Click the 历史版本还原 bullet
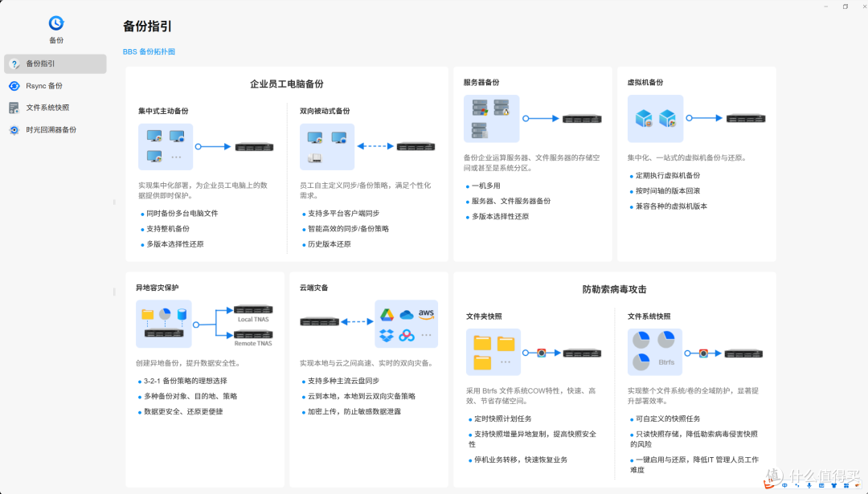This screenshot has width=868, height=494. click(330, 244)
